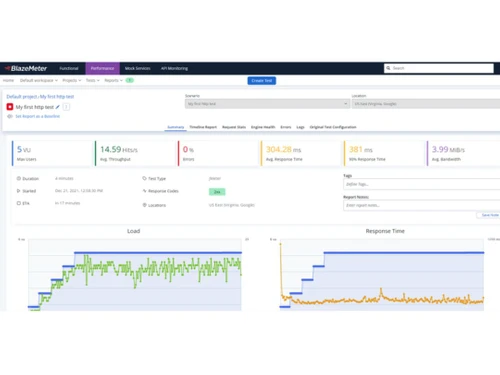Open the Default workspace dropdown

click(x=39, y=80)
